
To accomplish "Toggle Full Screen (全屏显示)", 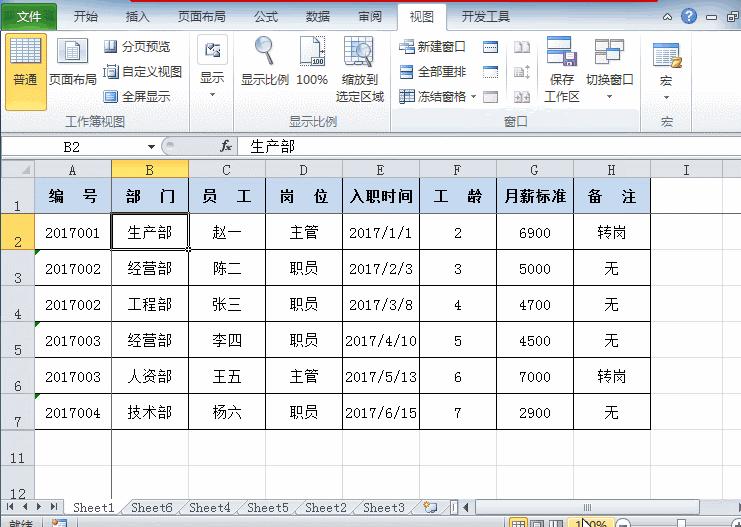I will click(x=137, y=97).
